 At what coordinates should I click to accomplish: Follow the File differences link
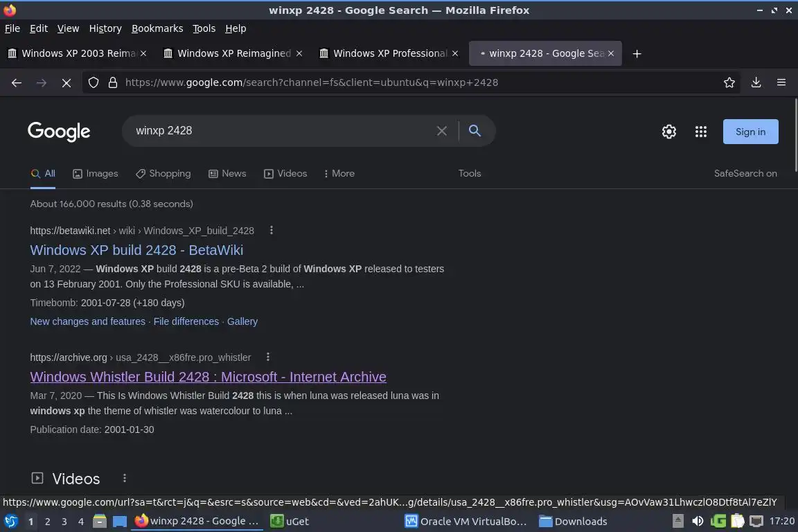(186, 321)
